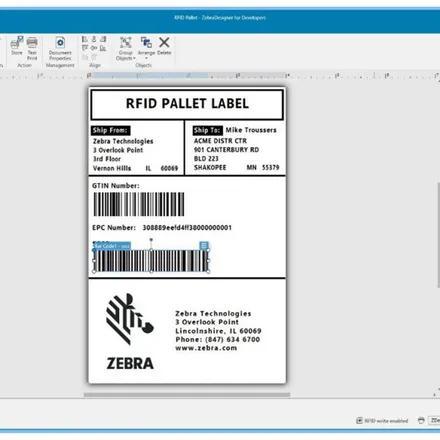Image resolution: width=440 pixels, height=440 pixels.
Task: Click the top-right align icon
Action: click(x=103, y=39)
